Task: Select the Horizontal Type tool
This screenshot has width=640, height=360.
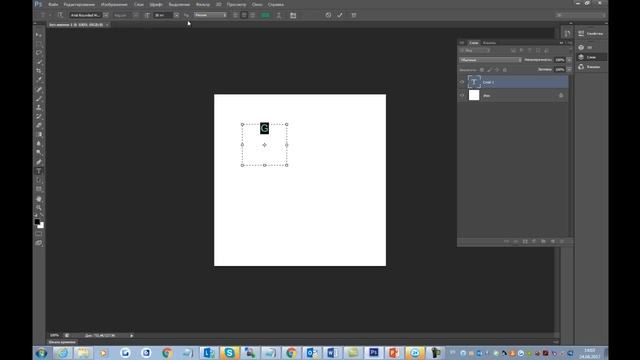Action: coord(39,171)
